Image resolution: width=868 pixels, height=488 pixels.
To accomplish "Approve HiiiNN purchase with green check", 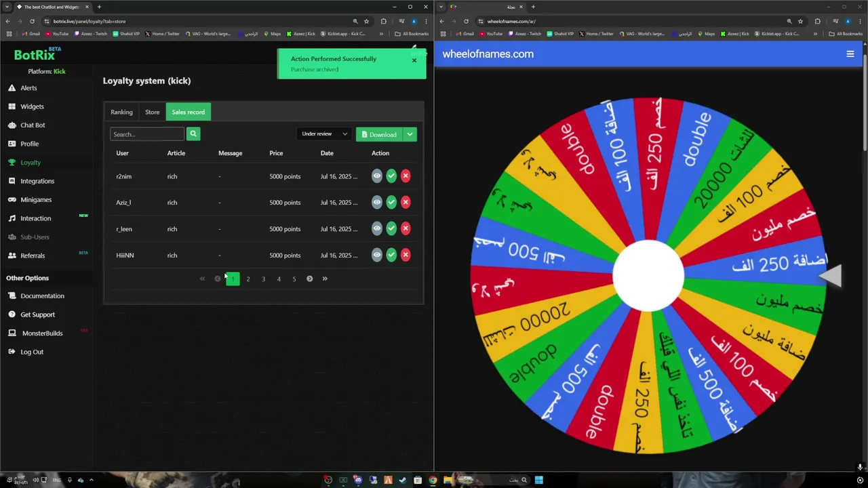I will click(391, 255).
